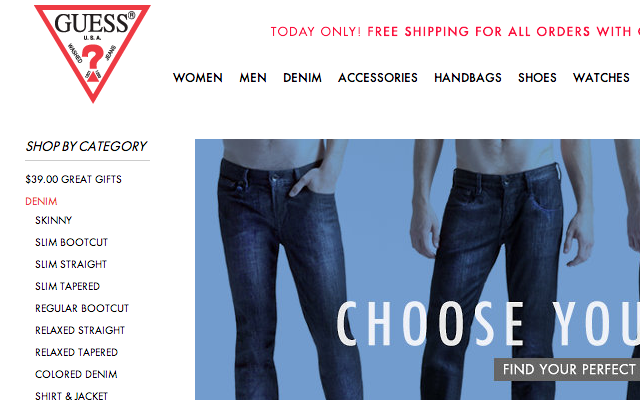Screen dimensions: 640x400
Task: Click the free shipping promotion banner
Action: (455, 31)
